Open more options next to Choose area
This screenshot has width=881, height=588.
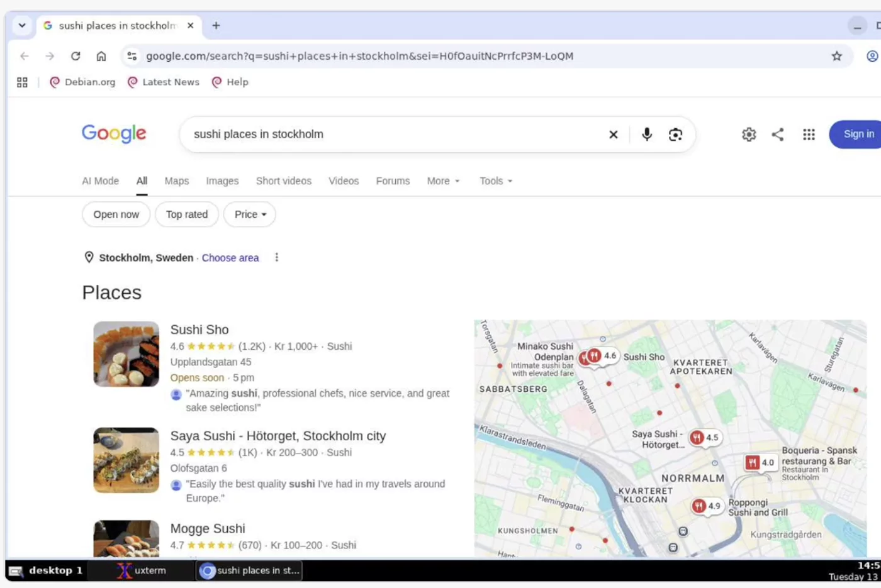tap(276, 258)
